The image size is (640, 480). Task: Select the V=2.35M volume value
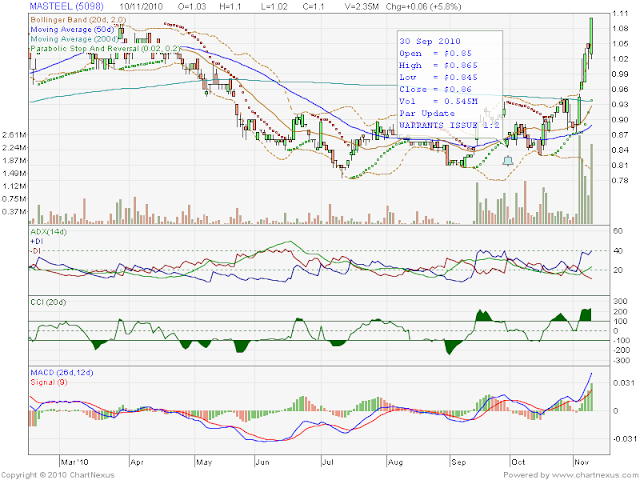pos(361,7)
